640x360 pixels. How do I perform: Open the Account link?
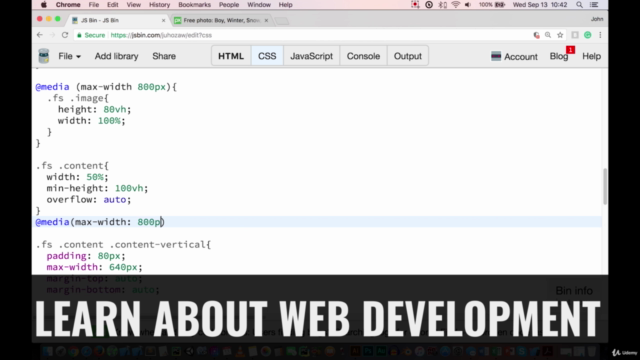coord(514,56)
